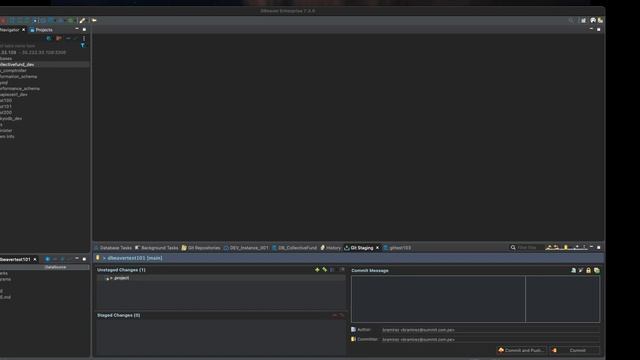Click the search magnifier in top toolbar
The height and width of the screenshot is (360, 640).
click(x=571, y=20)
